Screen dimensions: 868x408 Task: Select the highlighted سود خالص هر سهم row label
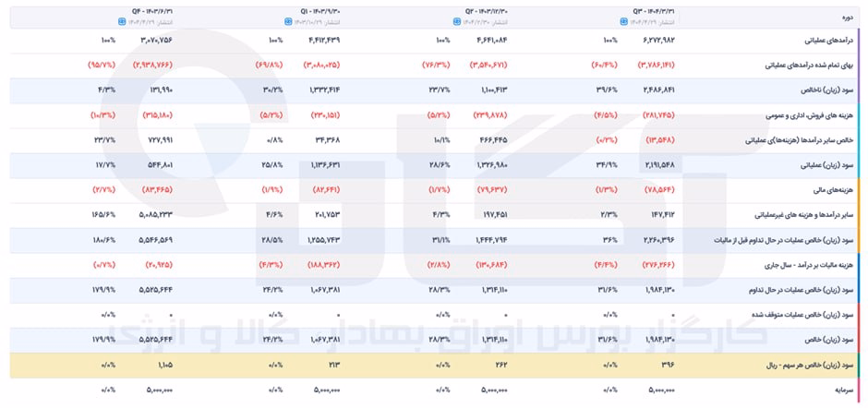814,366
